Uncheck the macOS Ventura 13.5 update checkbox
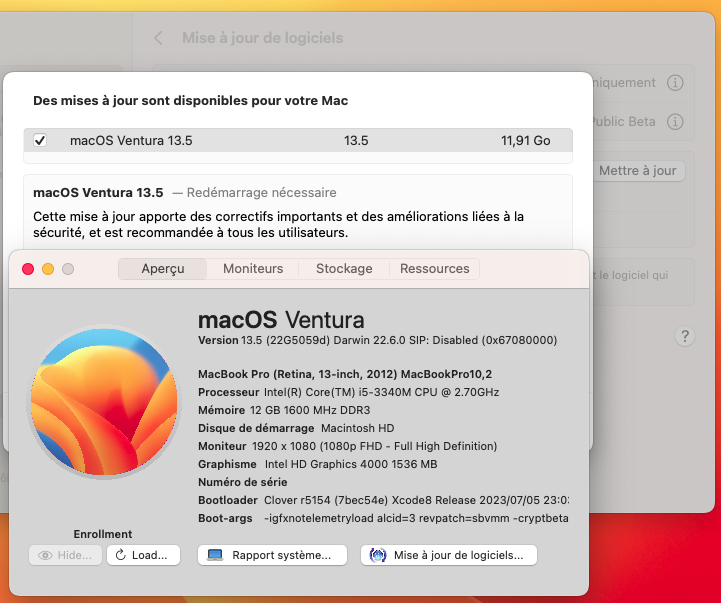721x603 pixels. (40, 140)
